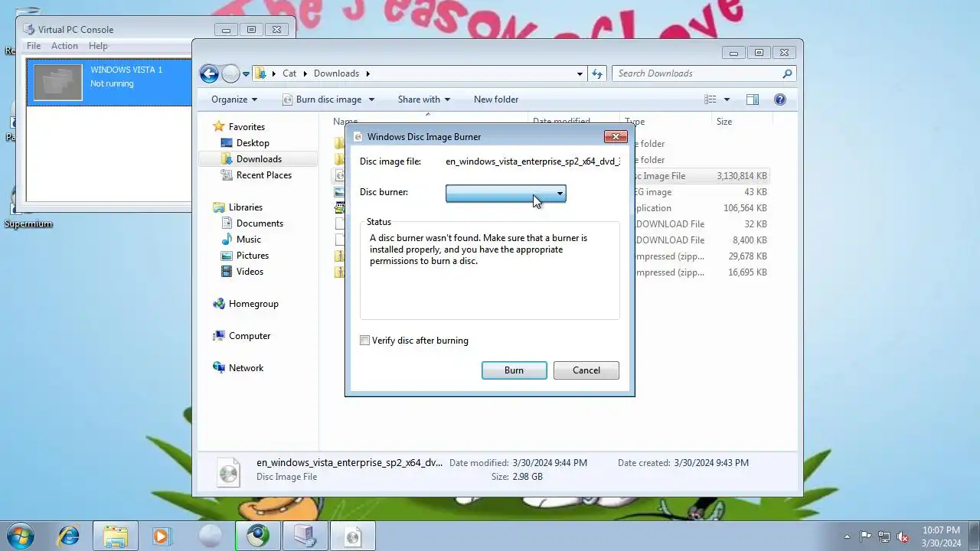This screenshot has width=980, height=551.
Task: Open recent locations dropdown arrow
Action: pos(246,74)
